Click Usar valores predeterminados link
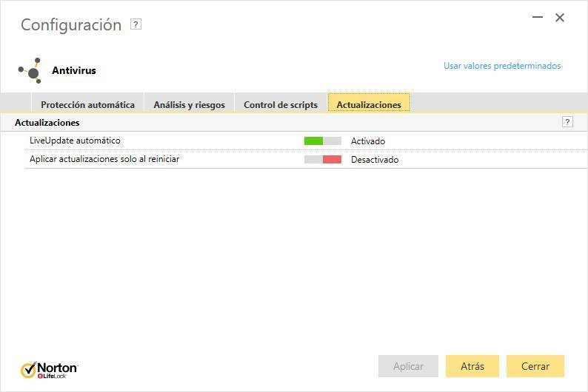The height and width of the screenshot is (392, 588). coord(502,66)
